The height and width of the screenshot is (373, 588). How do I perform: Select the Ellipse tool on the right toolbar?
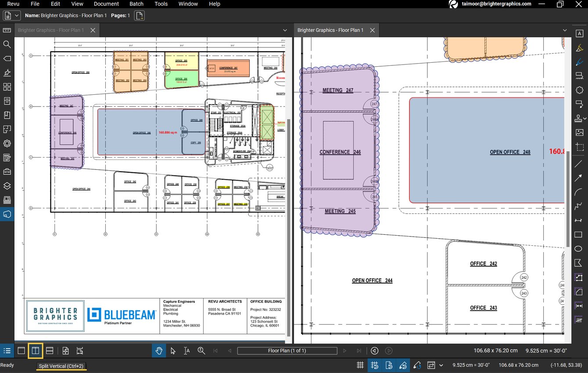pyautogui.click(x=579, y=249)
